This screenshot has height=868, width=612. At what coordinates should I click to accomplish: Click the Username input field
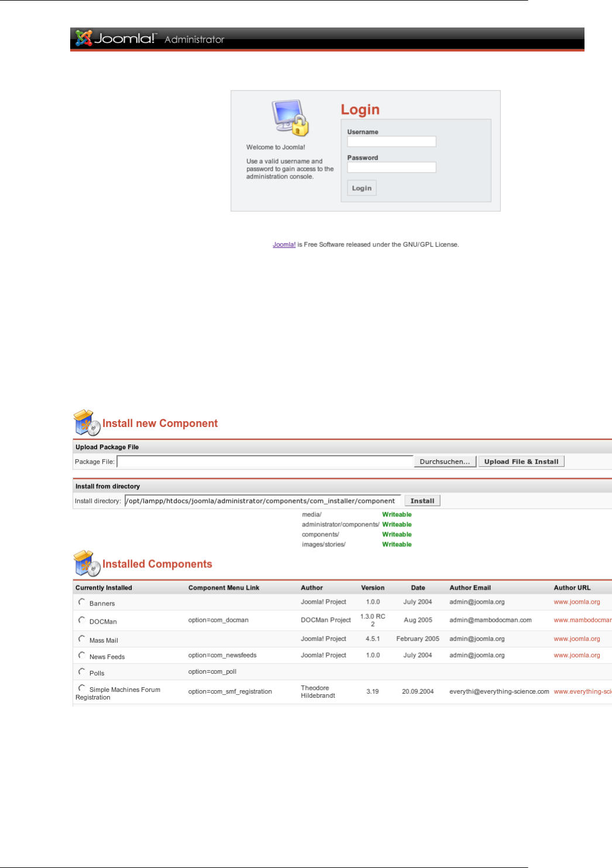(x=391, y=142)
